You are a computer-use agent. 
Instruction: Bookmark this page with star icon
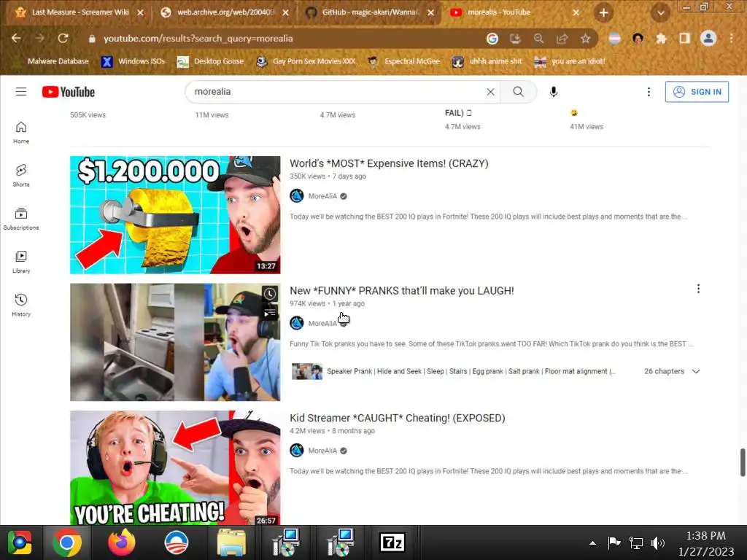586,39
